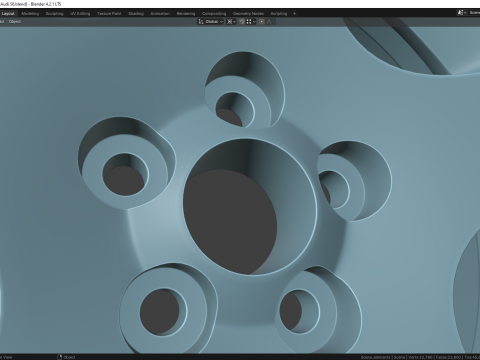480x360 pixels.
Task: Open the transform pivot point dropdown
Action: (x=231, y=22)
